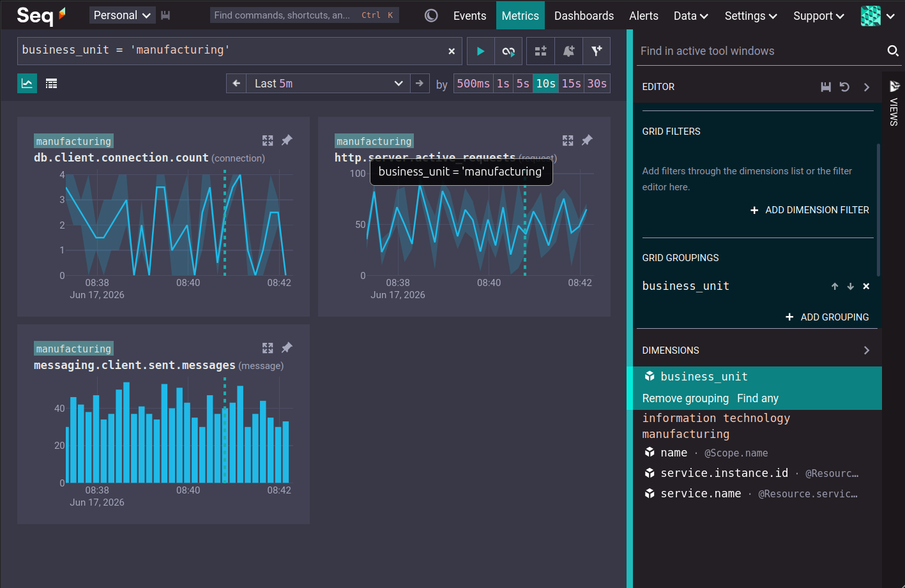905x588 pixels.
Task: Run the query with the play button
Action: point(480,51)
